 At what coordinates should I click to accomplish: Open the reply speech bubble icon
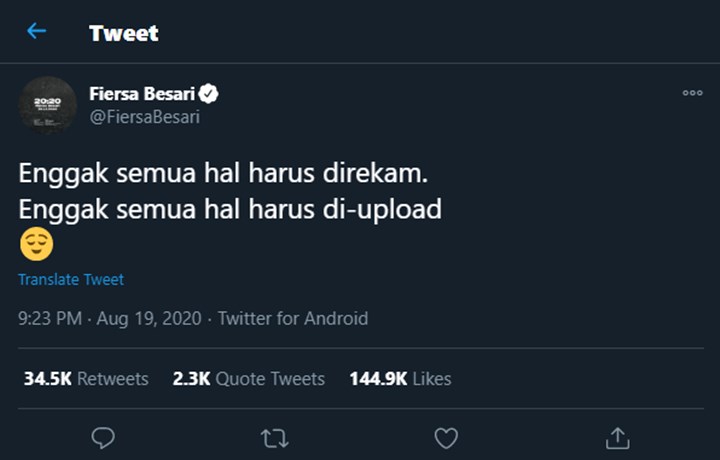click(103, 438)
